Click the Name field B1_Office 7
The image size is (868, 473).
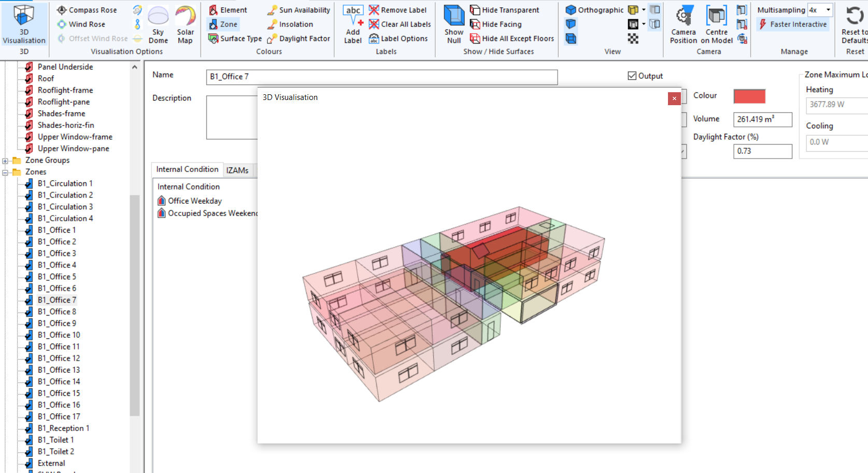coord(382,77)
